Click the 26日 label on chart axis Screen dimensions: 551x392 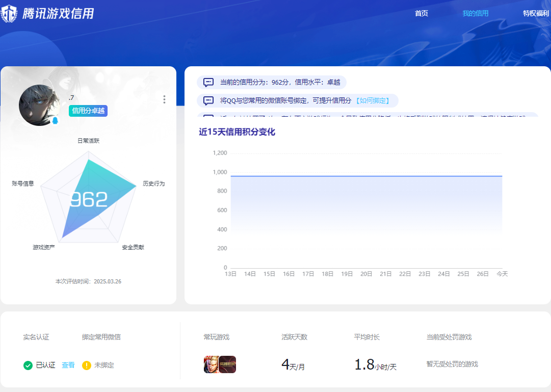[483, 274]
